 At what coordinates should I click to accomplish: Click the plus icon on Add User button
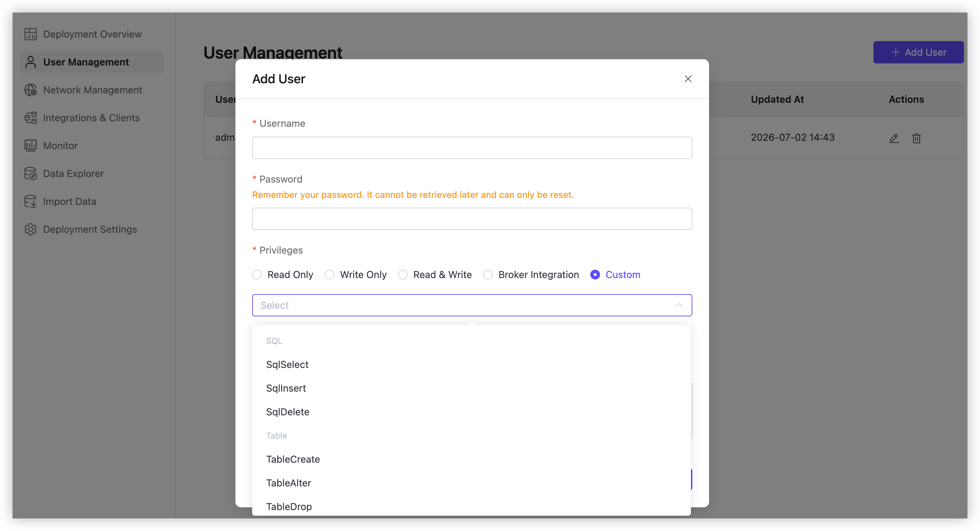point(895,52)
